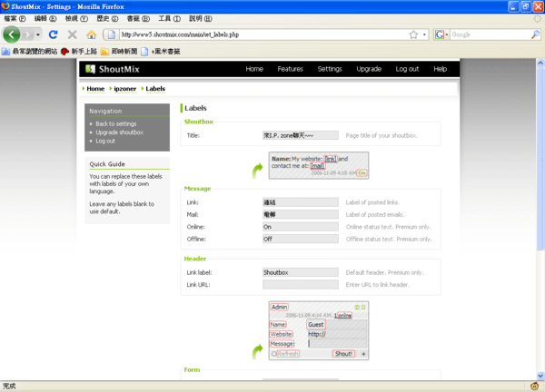Open the 工具 (Tools) menu

click(x=169, y=18)
